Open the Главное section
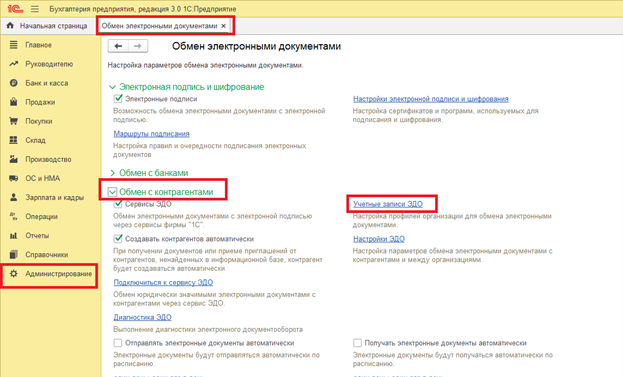This screenshot has width=623, height=377. tap(39, 45)
